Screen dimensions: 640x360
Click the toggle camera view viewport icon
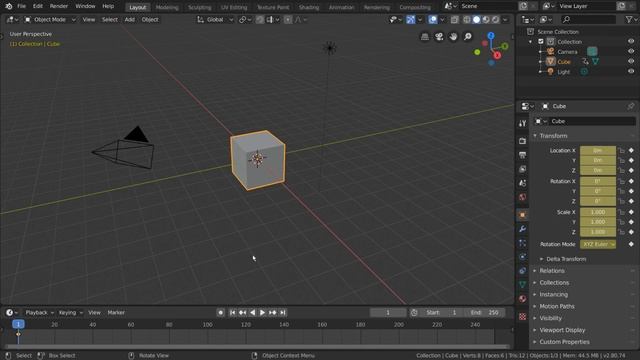tap(439, 37)
